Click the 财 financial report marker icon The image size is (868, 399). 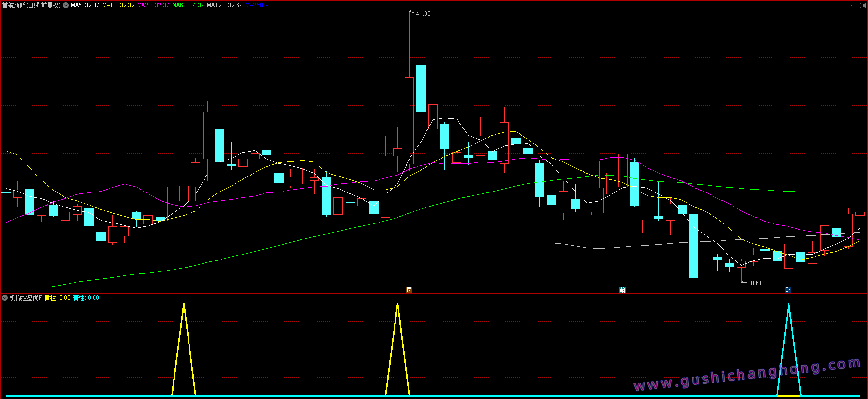pyautogui.click(x=788, y=290)
